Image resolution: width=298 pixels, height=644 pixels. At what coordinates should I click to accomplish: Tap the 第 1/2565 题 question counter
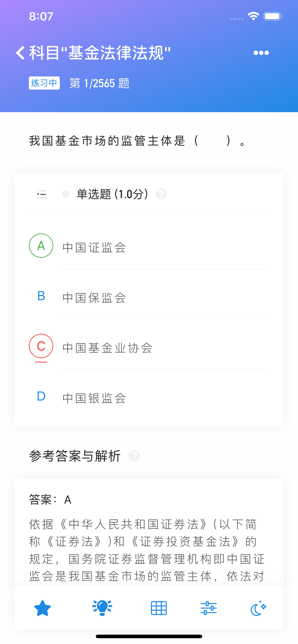point(99,83)
